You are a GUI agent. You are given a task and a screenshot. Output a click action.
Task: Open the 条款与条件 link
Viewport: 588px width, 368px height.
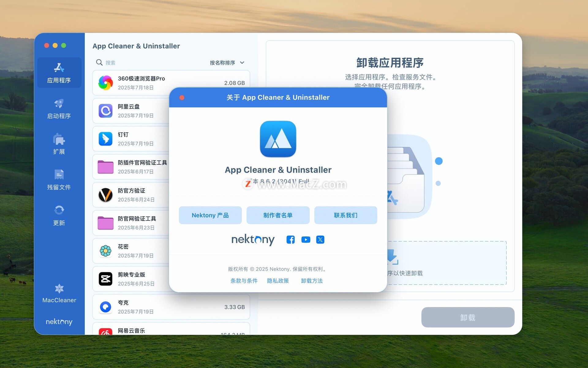pos(244,281)
